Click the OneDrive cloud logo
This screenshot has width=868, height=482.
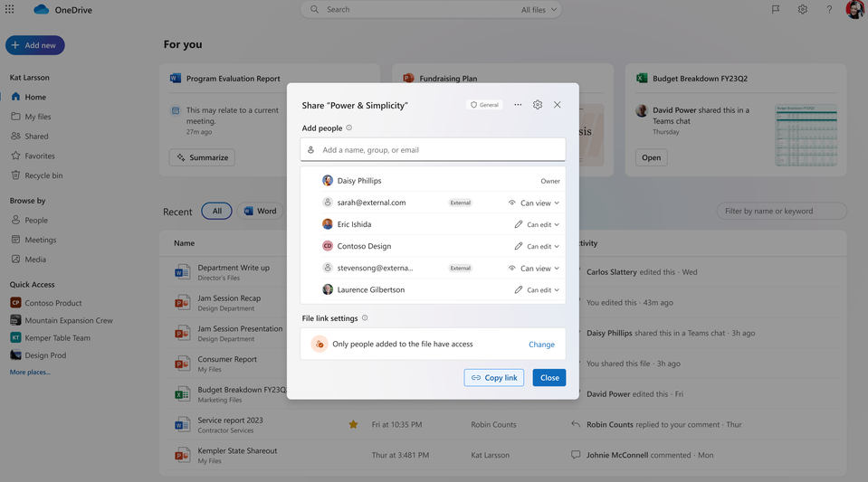click(x=42, y=9)
